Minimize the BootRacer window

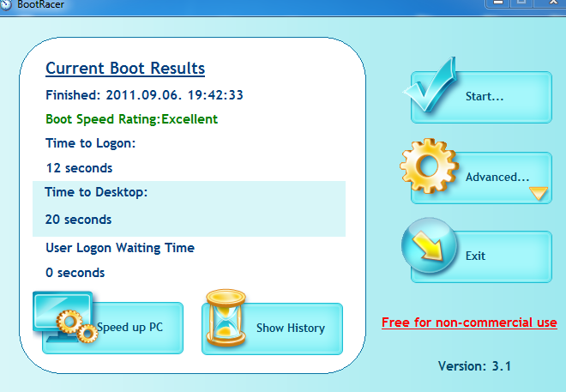coord(497,3)
